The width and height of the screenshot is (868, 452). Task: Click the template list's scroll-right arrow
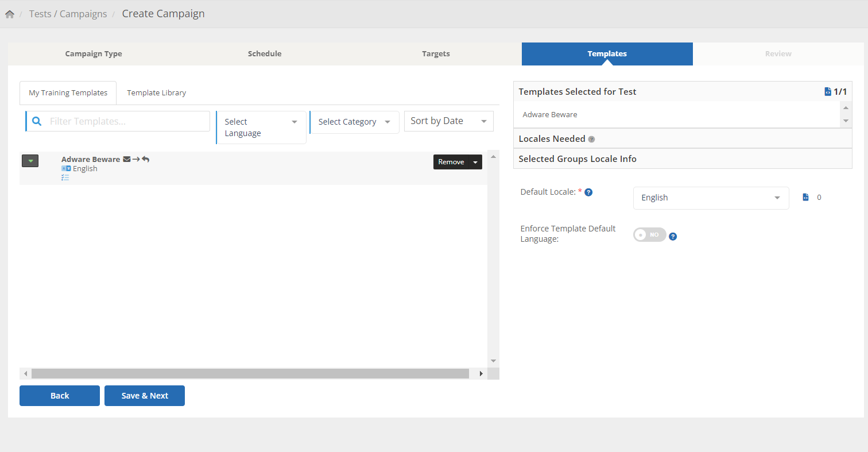(481, 374)
